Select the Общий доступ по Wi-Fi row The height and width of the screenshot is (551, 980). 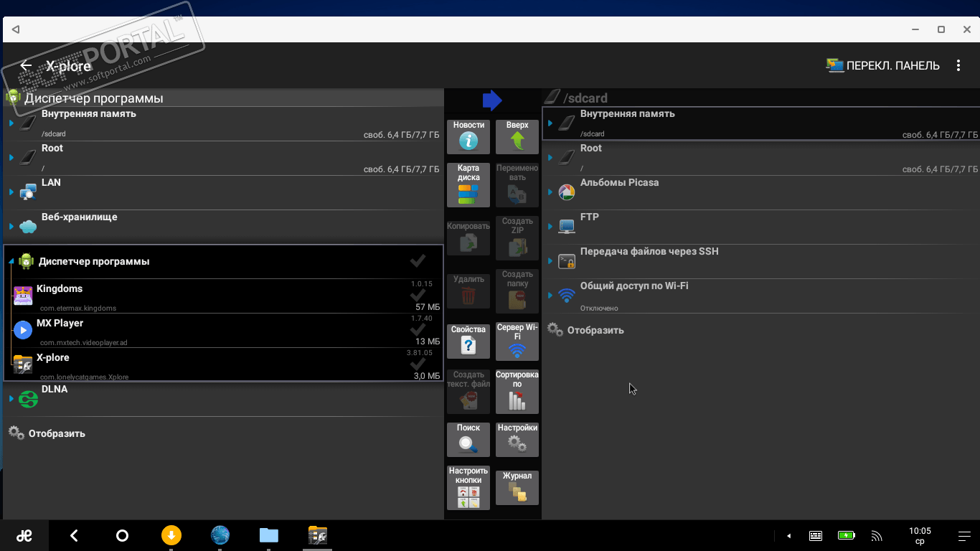point(760,296)
